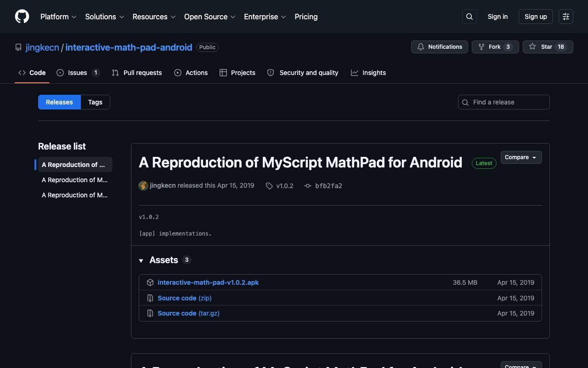Viewport: 588px width, 368px height.
Task: Click the package icon beside the apk file
Action: click(x=150, y=282)
